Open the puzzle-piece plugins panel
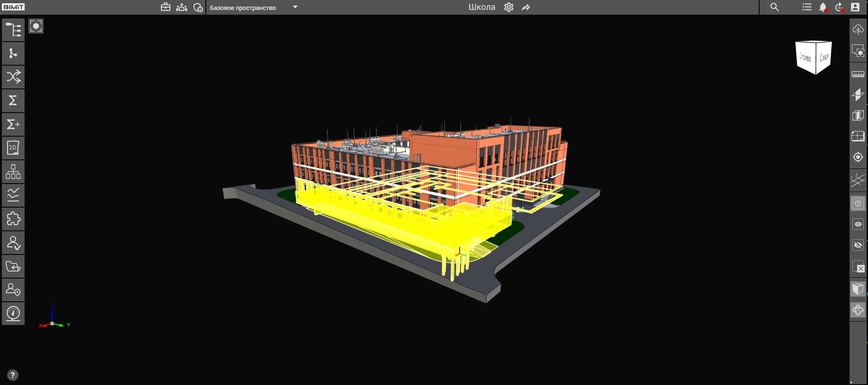This screenshot has width=868, height=385. (x=13, y=219)
